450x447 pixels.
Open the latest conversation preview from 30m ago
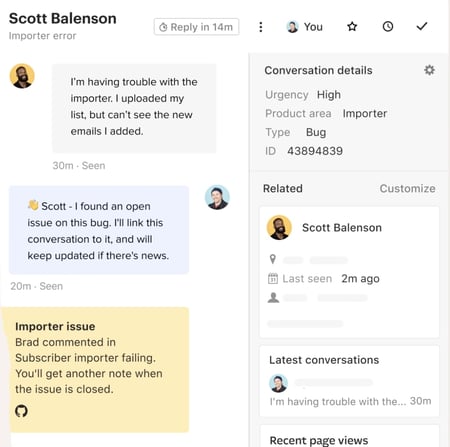point(349,392)
